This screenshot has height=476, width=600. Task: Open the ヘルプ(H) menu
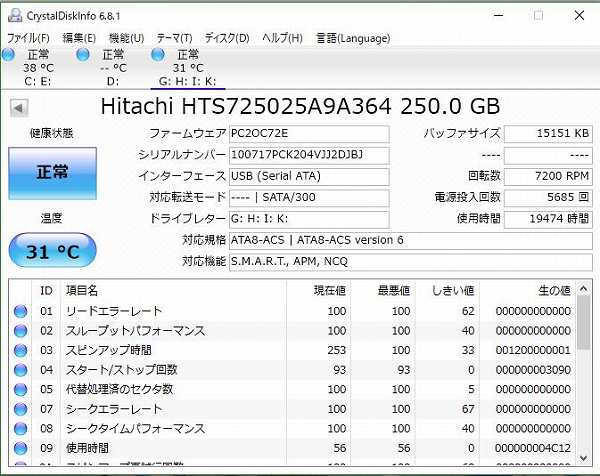coord(282,38)
